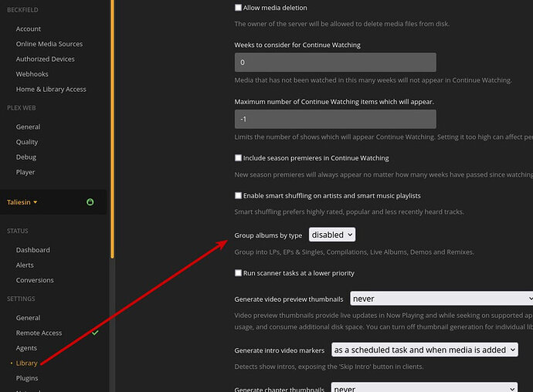Open Agents settings
This screenshot has width=533, height=392.
(26, 348)
